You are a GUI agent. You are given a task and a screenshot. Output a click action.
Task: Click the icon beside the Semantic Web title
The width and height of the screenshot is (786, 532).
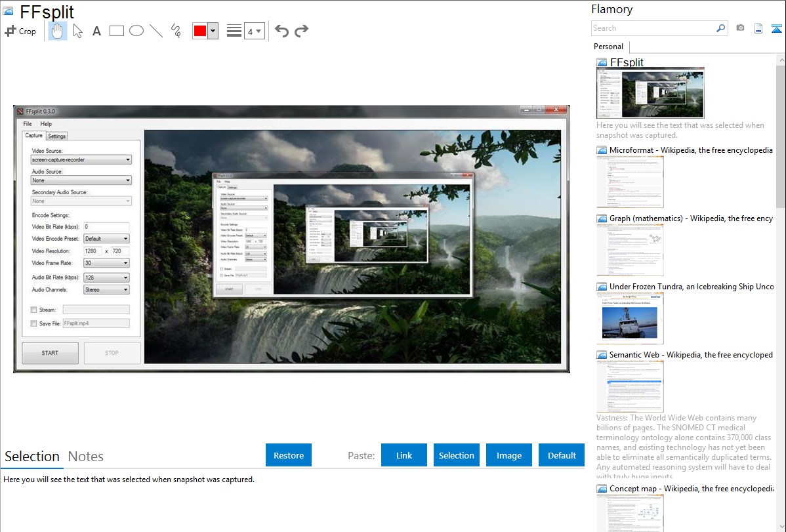602,355
